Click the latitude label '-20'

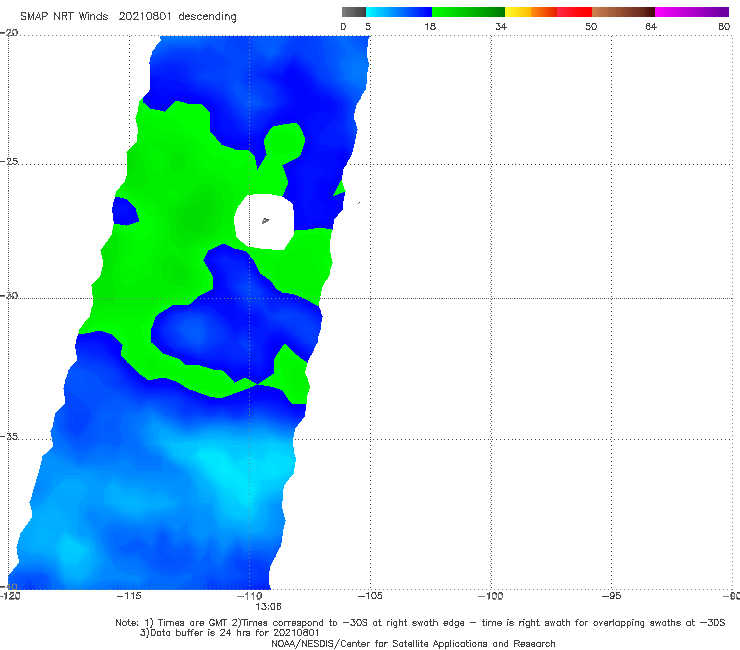click(x=9, y=33)
